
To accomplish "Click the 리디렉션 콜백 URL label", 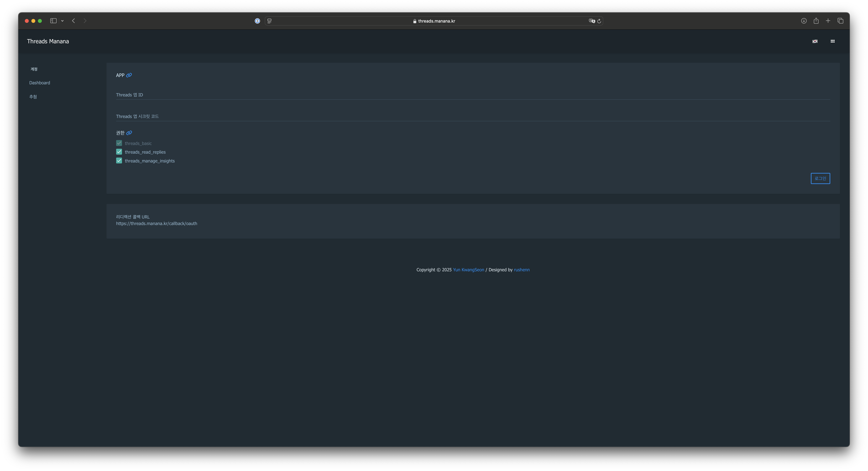I will coord(133,217).
